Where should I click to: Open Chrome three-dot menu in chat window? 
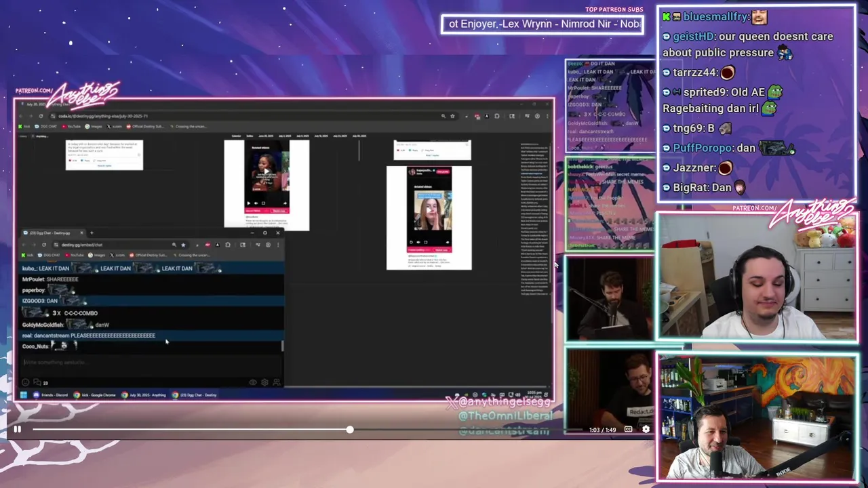pyautogui.click(x=278, y=245)
